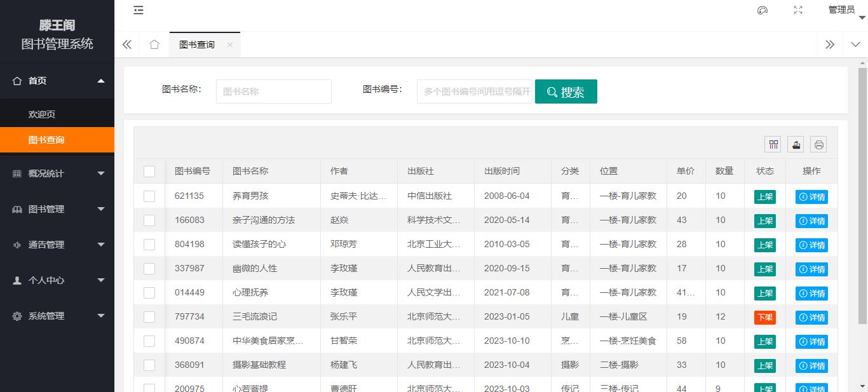Screen dimensions: 868x392
Task: Expand the 个人中心 menu arrow
Action: point(101,280)
